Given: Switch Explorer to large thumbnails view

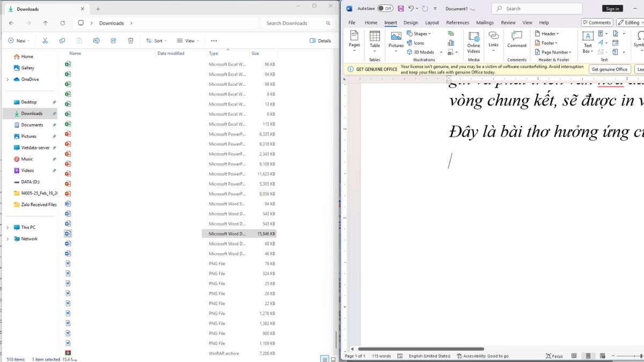Looking at the screenshot, I should click(333, 359).
